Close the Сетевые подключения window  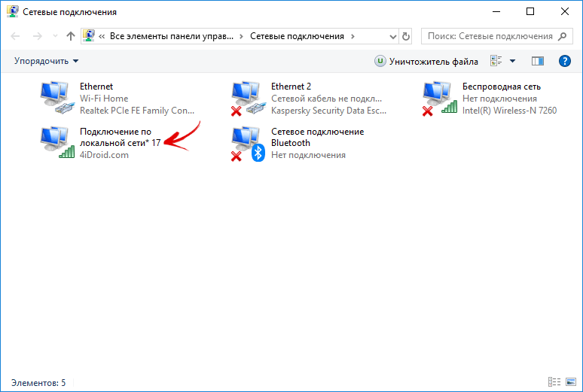click(564, 11)
